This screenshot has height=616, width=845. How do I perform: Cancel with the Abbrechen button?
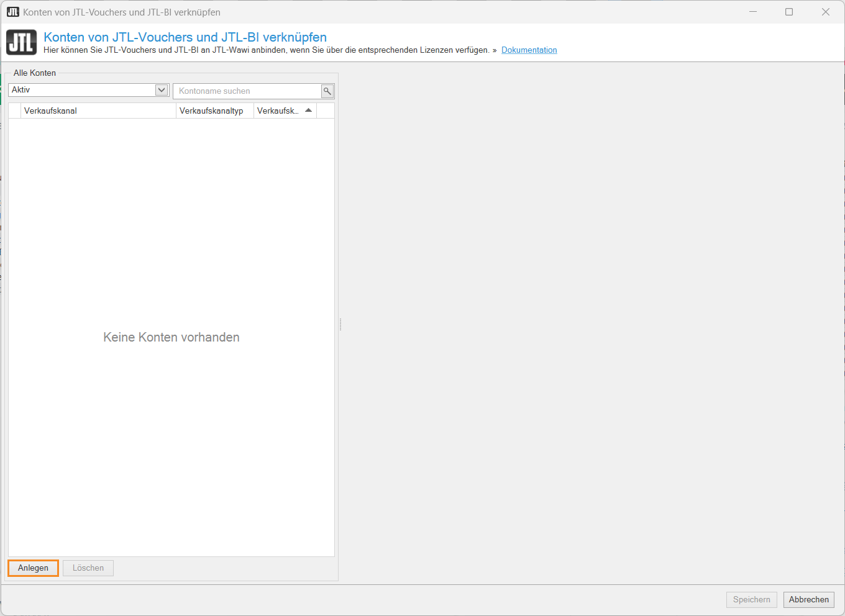tap(808, 600)
